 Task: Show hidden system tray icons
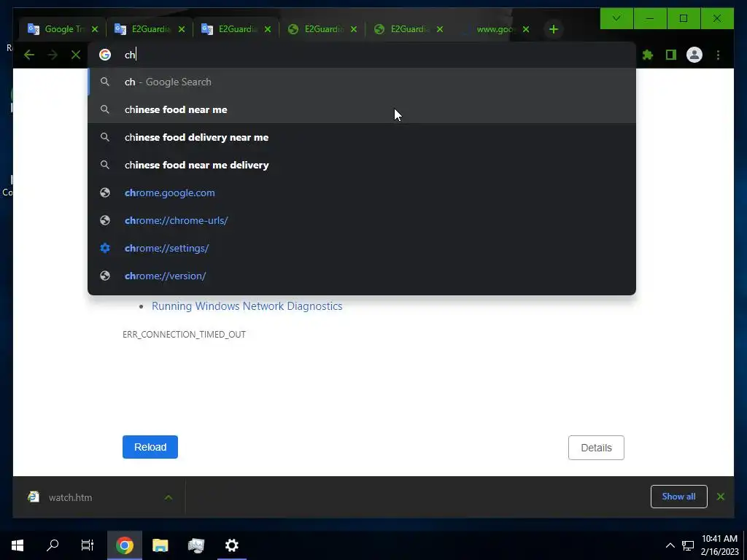(670, 545)
